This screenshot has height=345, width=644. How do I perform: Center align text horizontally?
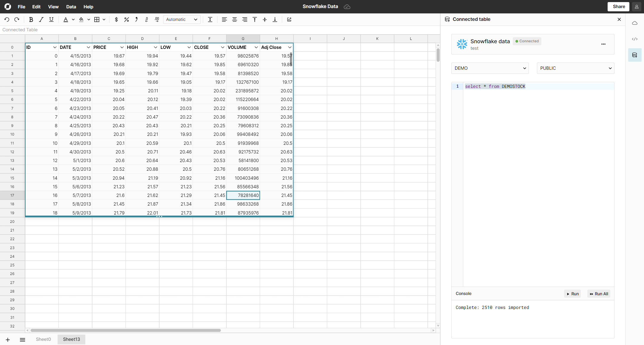234,20
